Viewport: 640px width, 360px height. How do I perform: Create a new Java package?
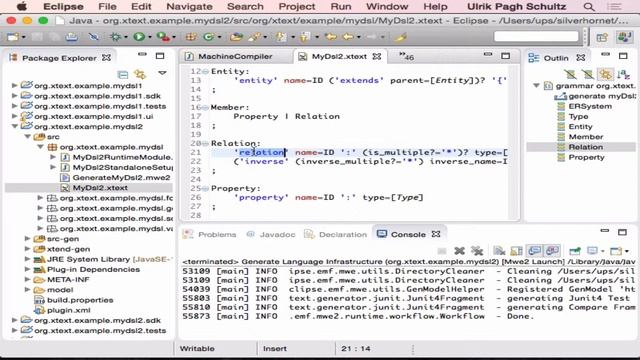tap(191, 37)
